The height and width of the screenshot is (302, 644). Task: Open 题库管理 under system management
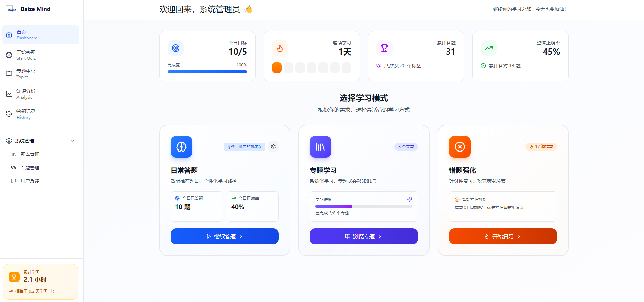point(30,154)
